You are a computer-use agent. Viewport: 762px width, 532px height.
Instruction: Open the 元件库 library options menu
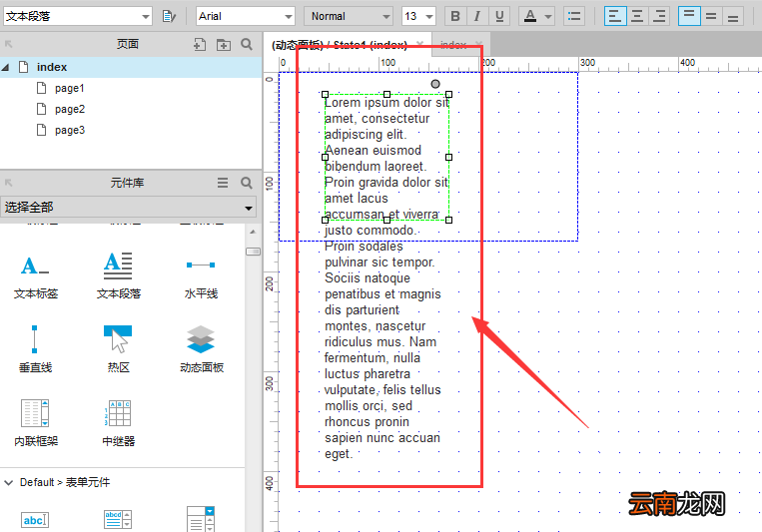pyautogui.click(x=223, y=183)
